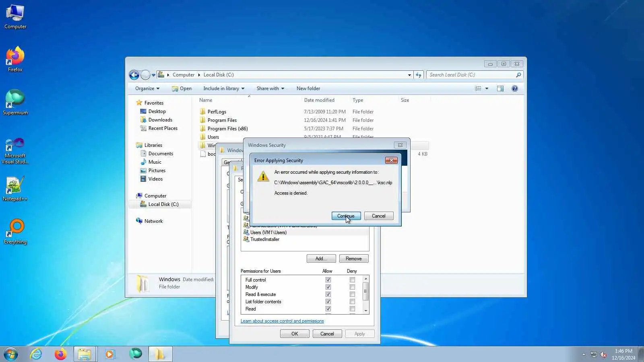Viewport: 644px width, 362px height.
Task: Click the network icon in the system tray
Action: [593, 354]
